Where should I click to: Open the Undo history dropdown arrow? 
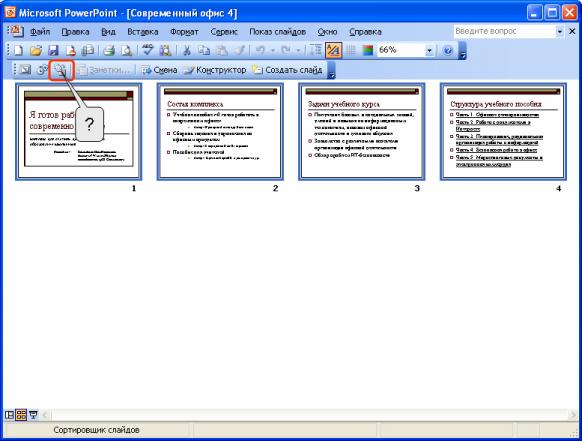(x=273, y=50)
